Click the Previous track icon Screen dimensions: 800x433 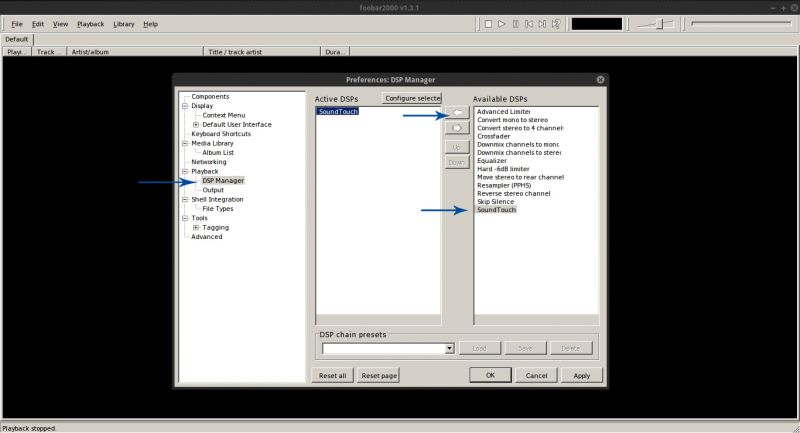pyautogui.click(x=529, y=24)
